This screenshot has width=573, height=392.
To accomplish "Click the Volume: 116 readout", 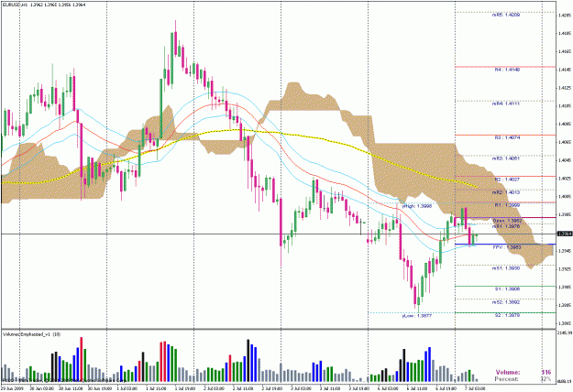I will pyautogui.click(x=523, y=373).
